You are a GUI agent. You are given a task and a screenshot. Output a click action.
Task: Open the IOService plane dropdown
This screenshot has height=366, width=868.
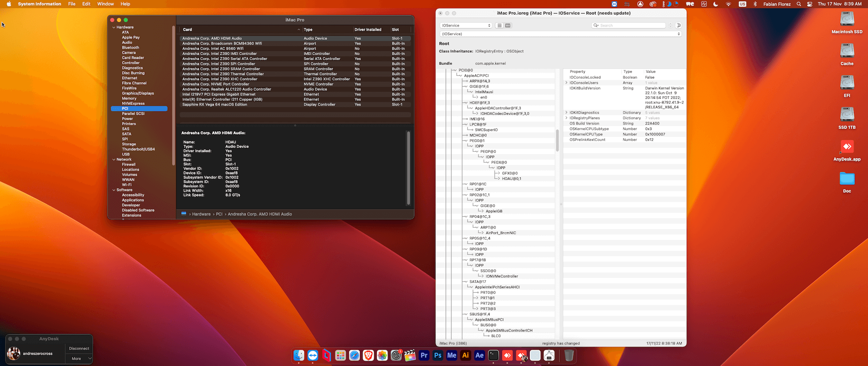[x=466, y=25]
